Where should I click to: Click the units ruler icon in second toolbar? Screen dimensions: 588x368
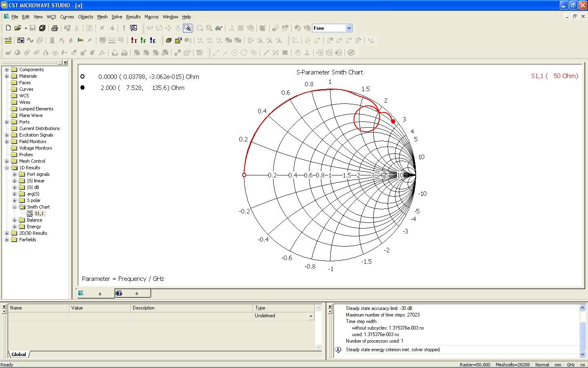click(x=8, y=40)
